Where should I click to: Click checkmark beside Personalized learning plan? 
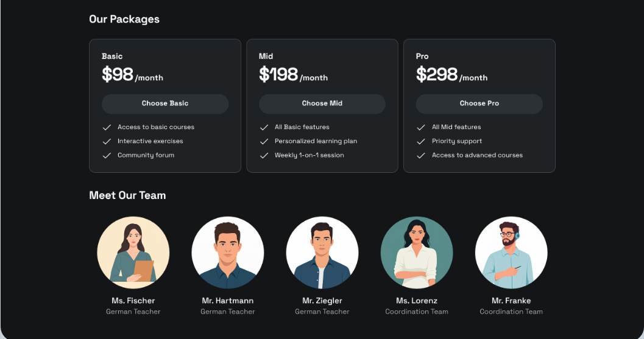264,141
